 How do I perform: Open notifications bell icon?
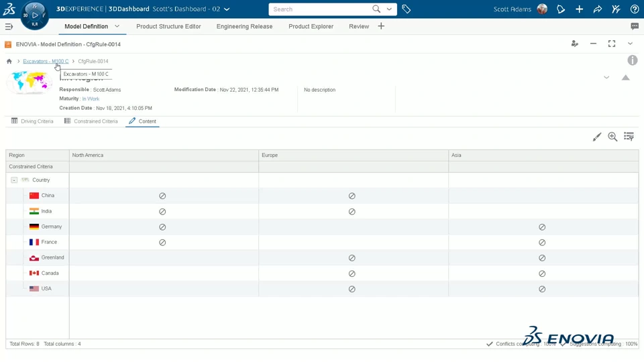561,9
